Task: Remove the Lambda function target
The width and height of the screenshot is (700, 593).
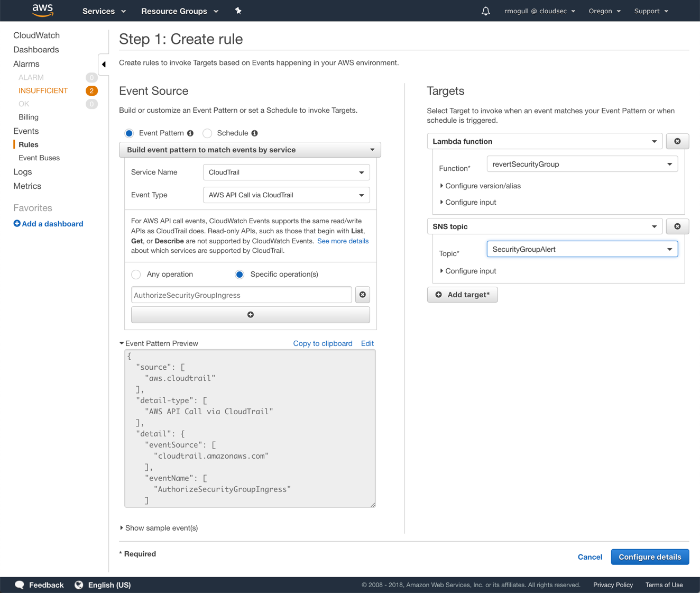Action: pyautogui.click(x=677, y=141)
